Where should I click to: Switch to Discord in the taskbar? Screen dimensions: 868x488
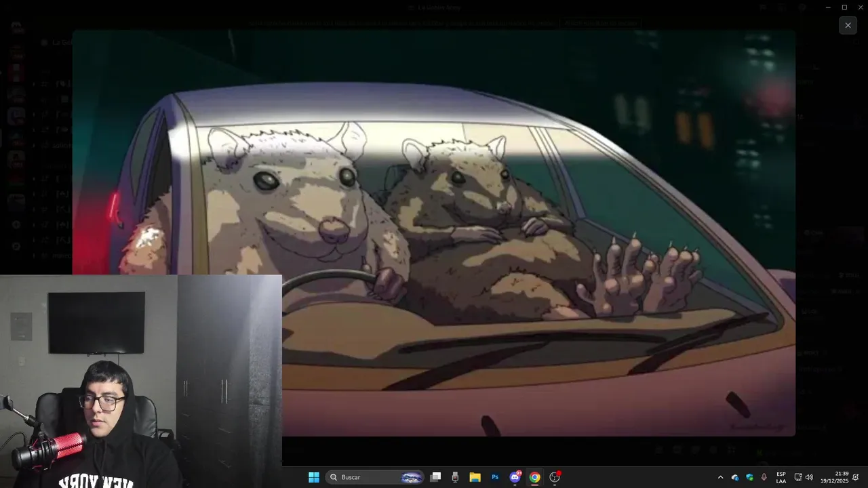pos(515,477)
